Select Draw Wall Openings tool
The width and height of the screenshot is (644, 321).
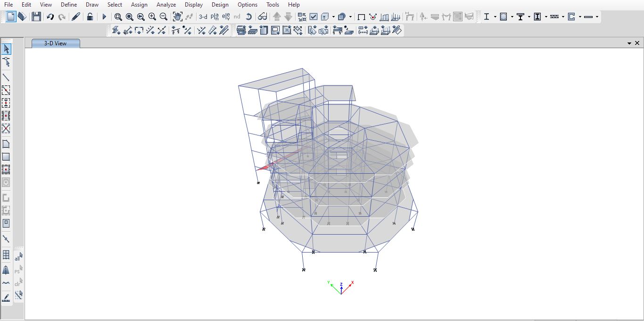(x=6, y=223)
